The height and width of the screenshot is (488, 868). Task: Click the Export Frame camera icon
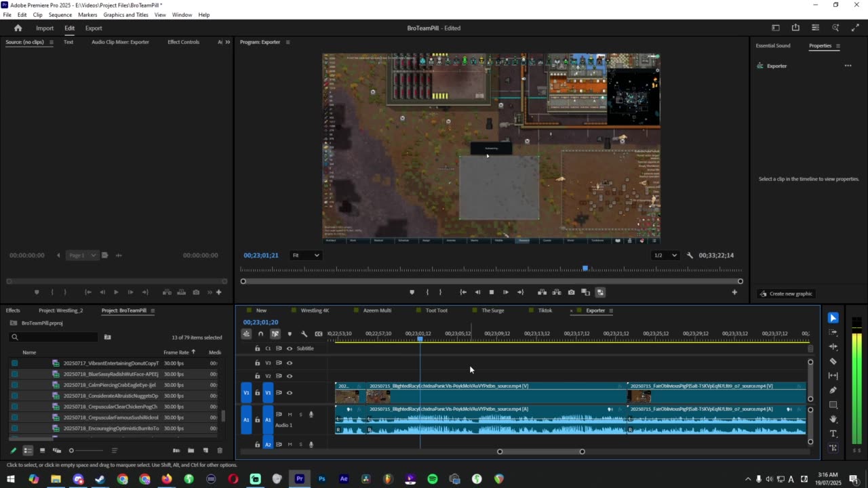coord(571,292)
